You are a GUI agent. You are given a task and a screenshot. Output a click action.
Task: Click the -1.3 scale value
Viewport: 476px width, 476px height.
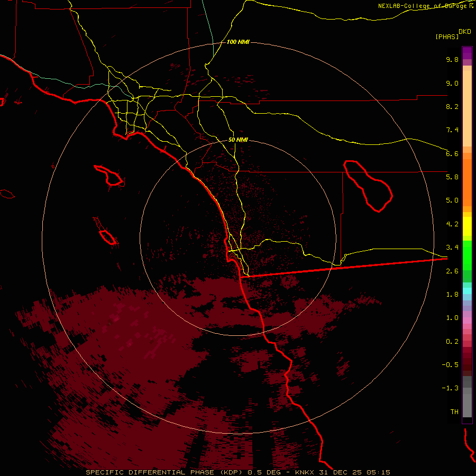tap(450, 388)
